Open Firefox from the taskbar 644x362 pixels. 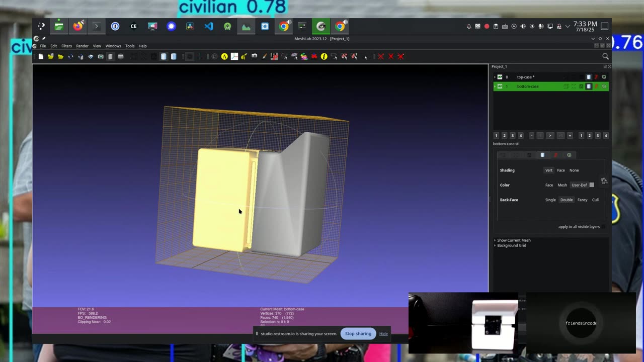coord(77,26)
